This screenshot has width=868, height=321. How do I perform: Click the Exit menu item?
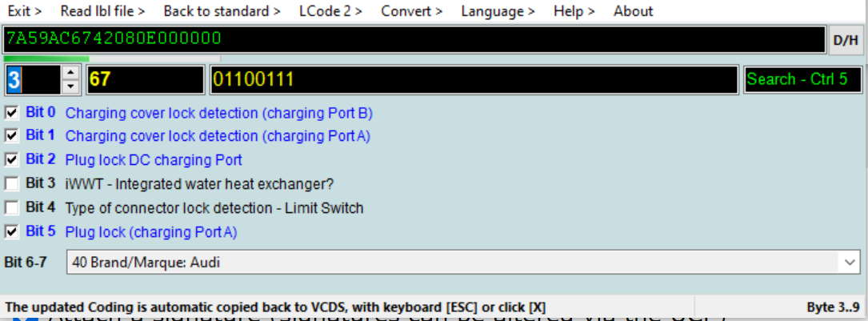coord(25,11)
